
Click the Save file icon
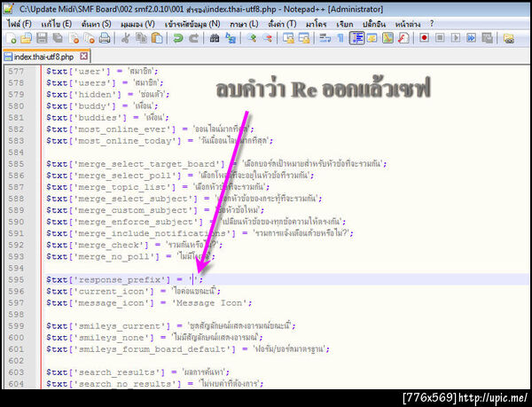pos(42,38)
